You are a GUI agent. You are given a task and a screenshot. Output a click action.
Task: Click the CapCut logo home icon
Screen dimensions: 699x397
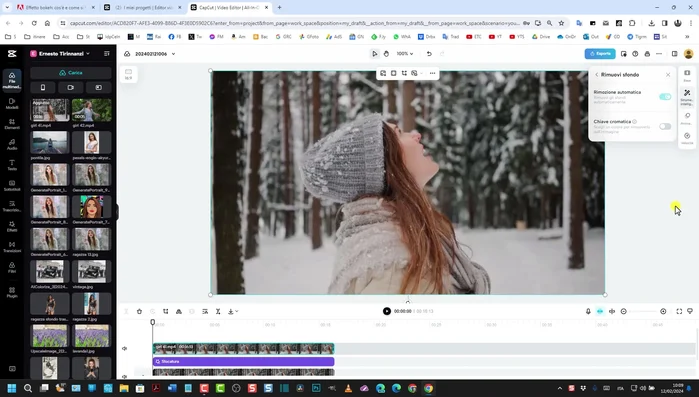click(12, 53)
